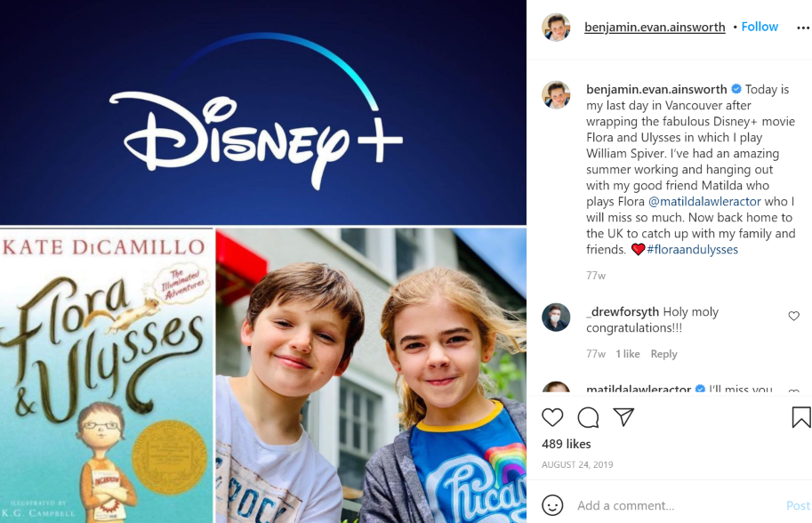This screenshot has height=523, width=812.
Task: Open more options three-dot menu
Action: pos(803,28)
